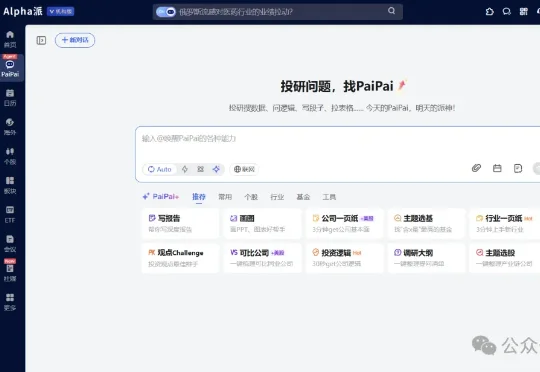Image resolution: width=540 pixels, height=372 pixels.
Task: Switch to the 行业 tab
Action: 277,197
